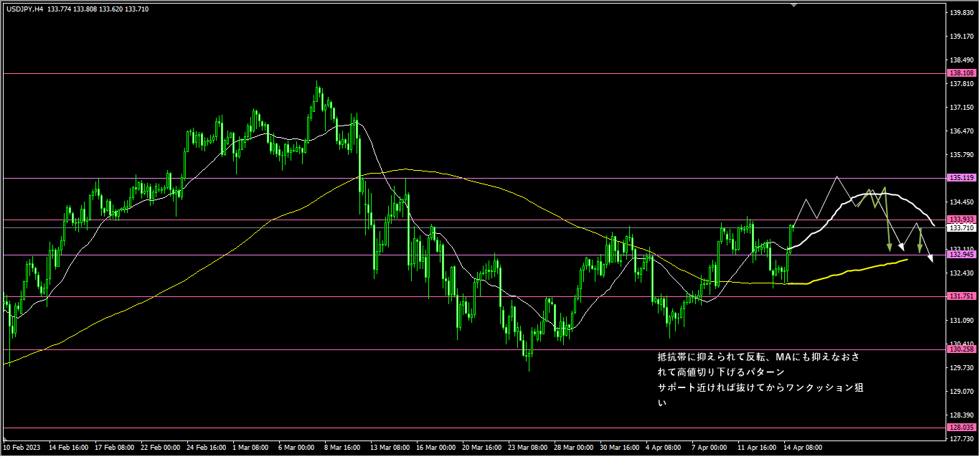Click the 13 Mar 08:00 time label

[x=390, y=447]
